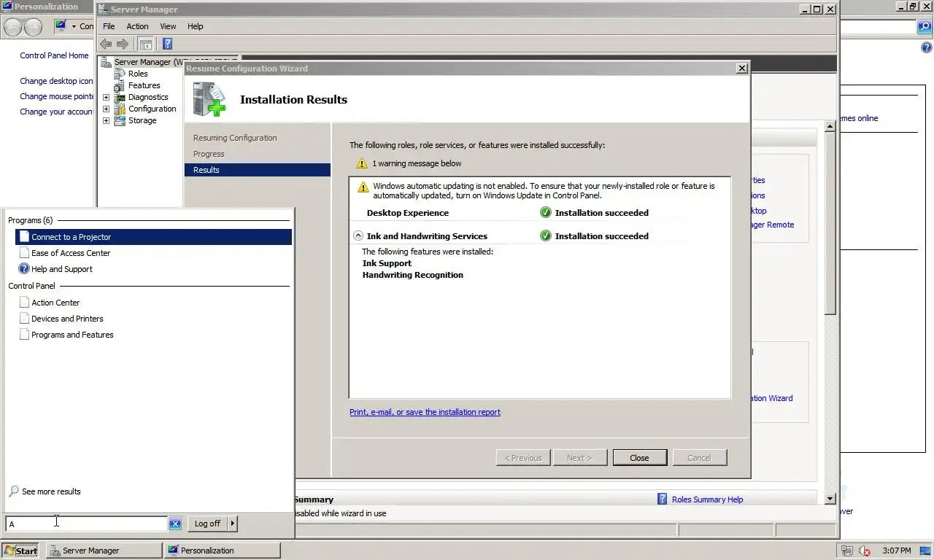
Task: Click the Roles Summary Help question-mark icon
Action: coord(663,499)
